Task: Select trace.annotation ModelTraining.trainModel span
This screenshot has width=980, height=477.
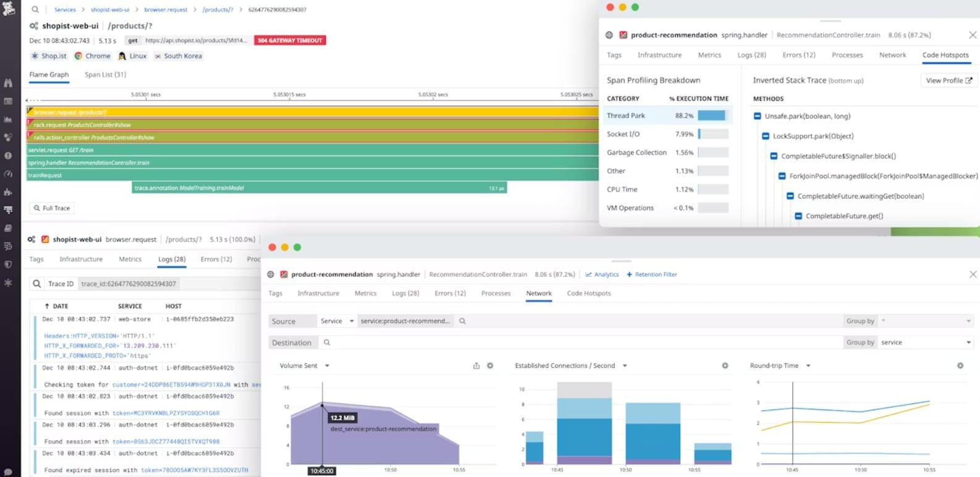Action: [319, 188]
